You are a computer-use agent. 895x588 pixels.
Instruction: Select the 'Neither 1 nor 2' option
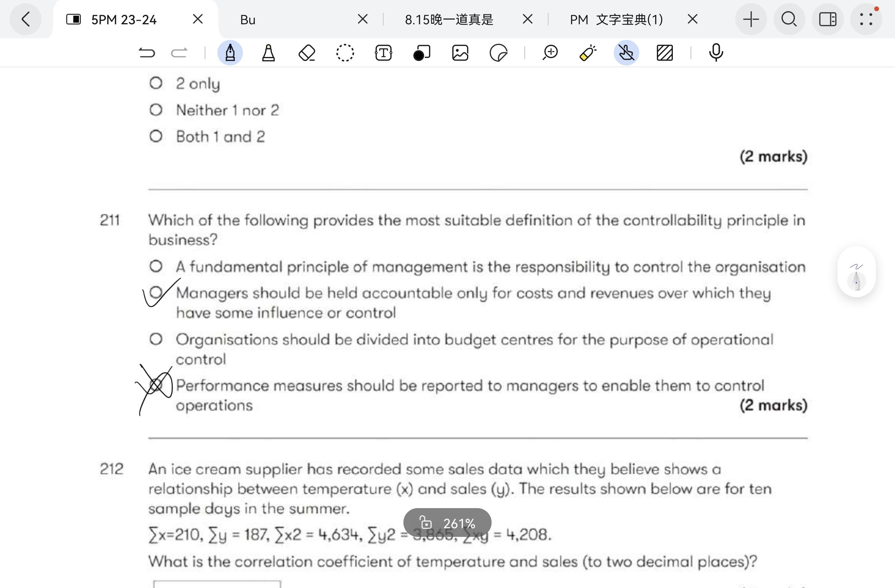click(156, 110)
